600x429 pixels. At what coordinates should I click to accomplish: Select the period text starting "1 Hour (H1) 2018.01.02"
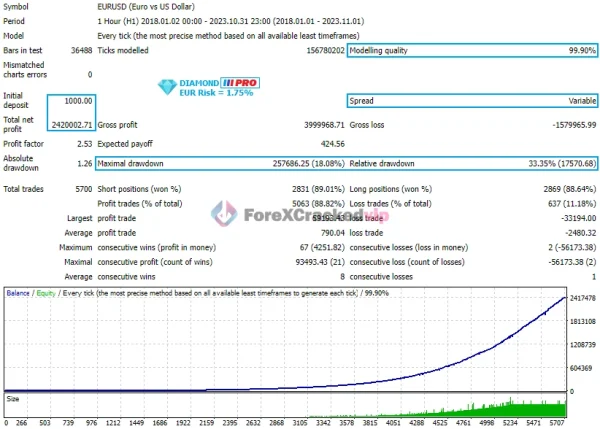(231, 21)
